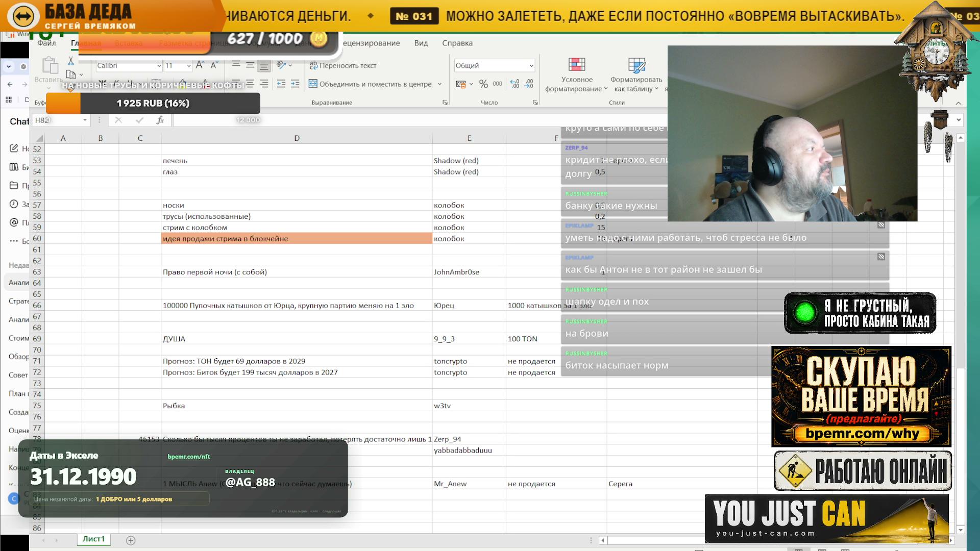Open the font size 11 dropdown
Screen dimensions: 980x551
pos(188,66)
